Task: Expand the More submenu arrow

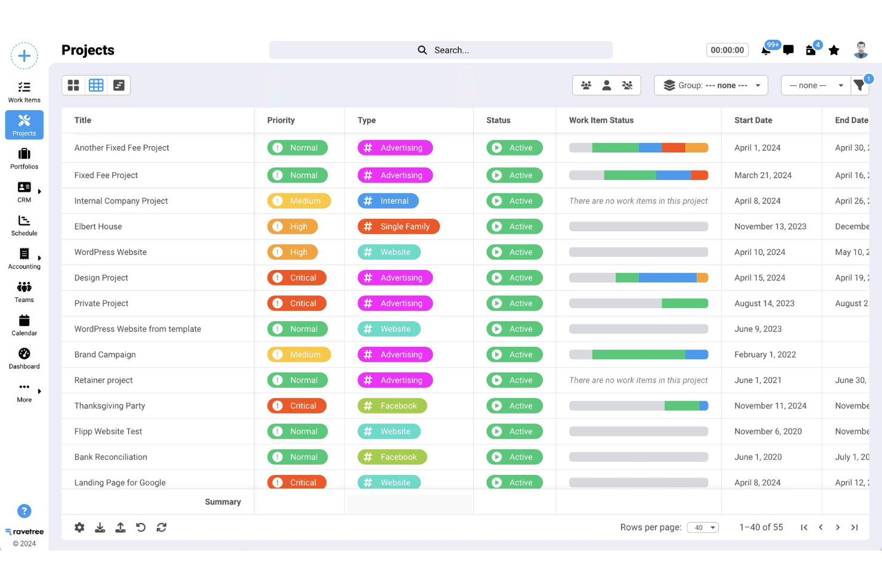Action: click(39, 391)
